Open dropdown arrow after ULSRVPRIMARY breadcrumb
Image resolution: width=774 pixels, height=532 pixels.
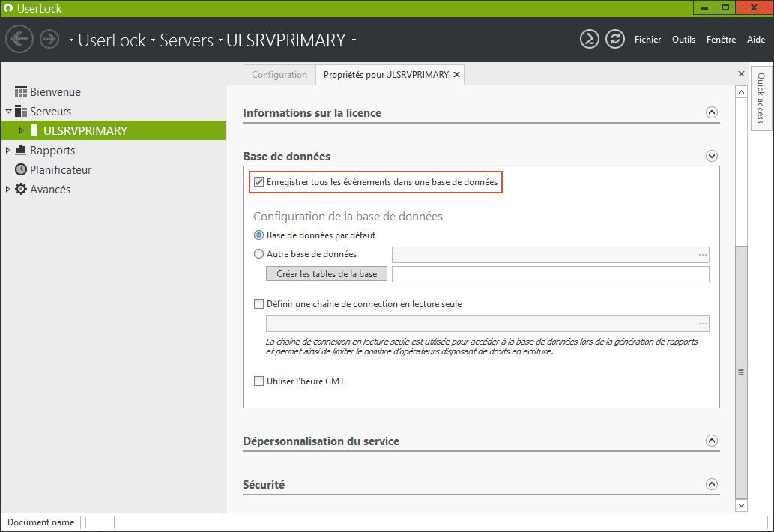354,40
